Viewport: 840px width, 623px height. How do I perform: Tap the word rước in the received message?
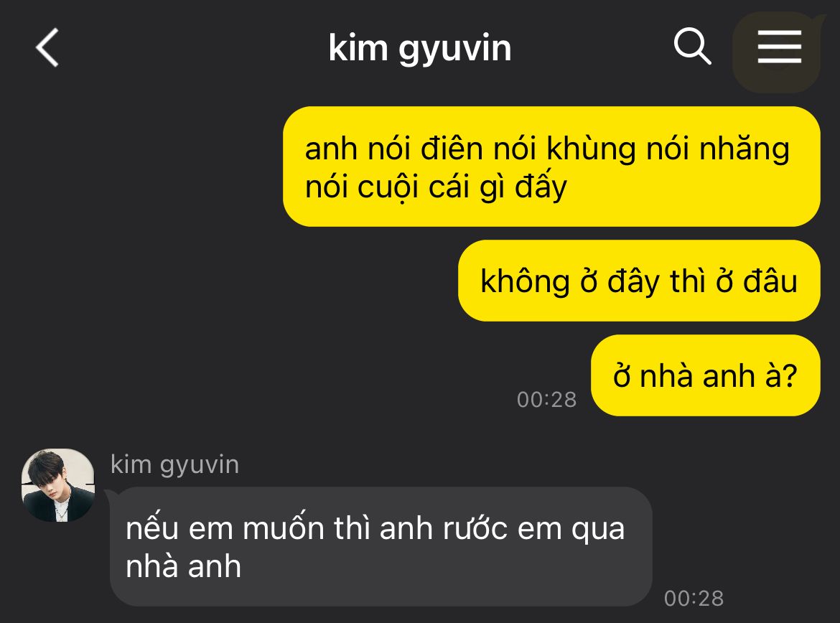[475, 528]
